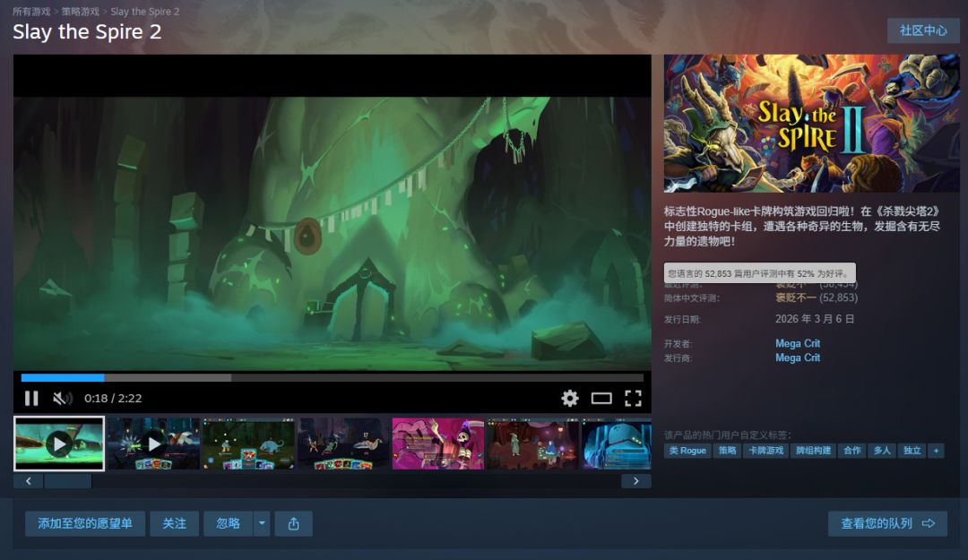Click 添加至您的愿望单 button
Image resolution: width=968 pixels, height=560 pixels.
pyautogui.click(x=85, y=523)
